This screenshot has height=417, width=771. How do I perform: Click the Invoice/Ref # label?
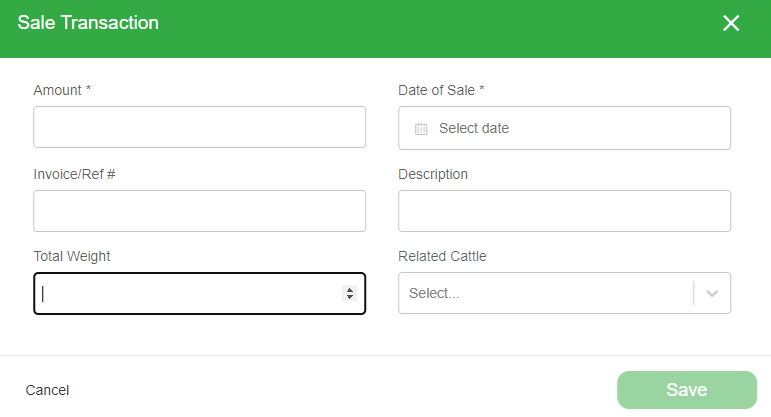[x=74, y=174]
